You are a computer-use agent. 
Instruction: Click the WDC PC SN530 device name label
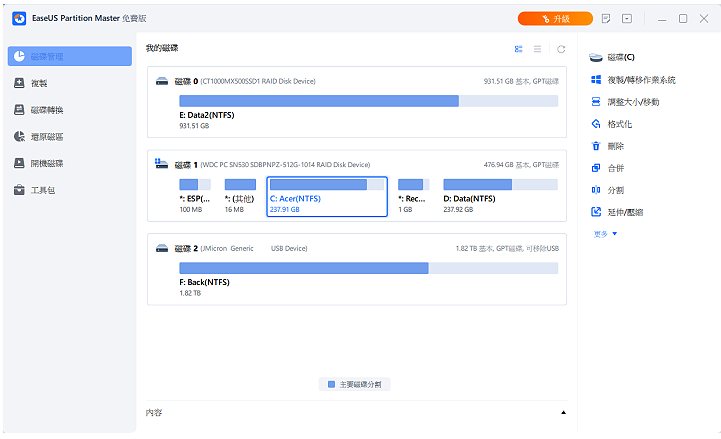285,165
